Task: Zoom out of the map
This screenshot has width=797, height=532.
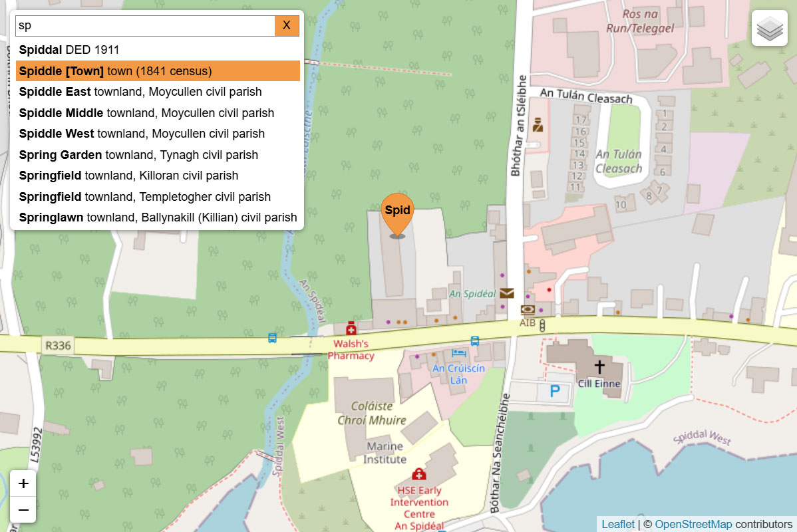Action: click(x=23, y=509)
